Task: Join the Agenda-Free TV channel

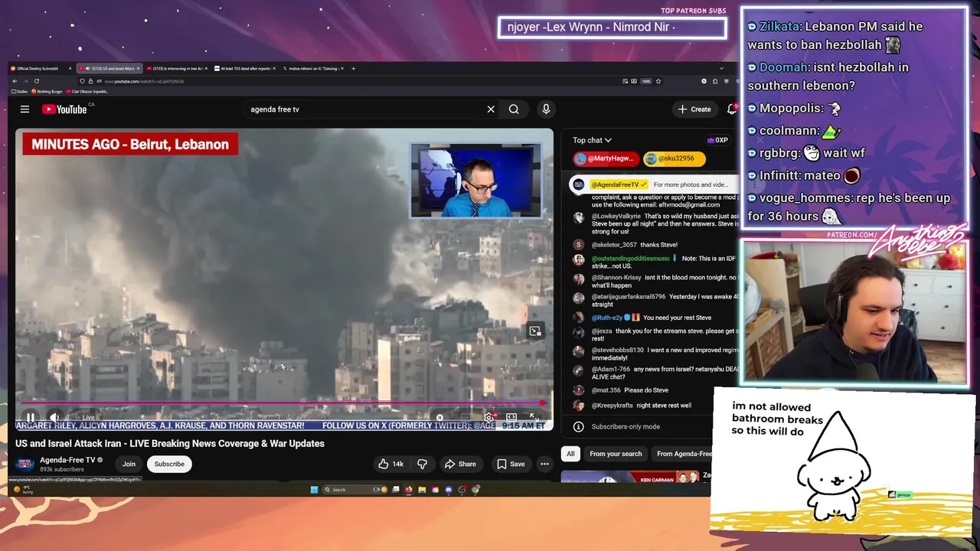Action: coord(129,464)
